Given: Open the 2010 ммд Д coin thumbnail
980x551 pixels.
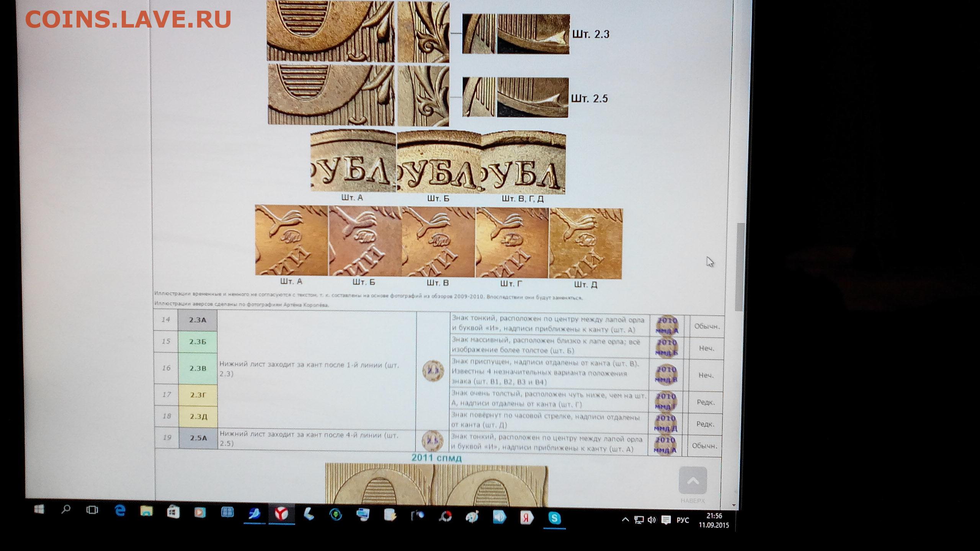Looking at the screenshot, I should tap(666, 423).
